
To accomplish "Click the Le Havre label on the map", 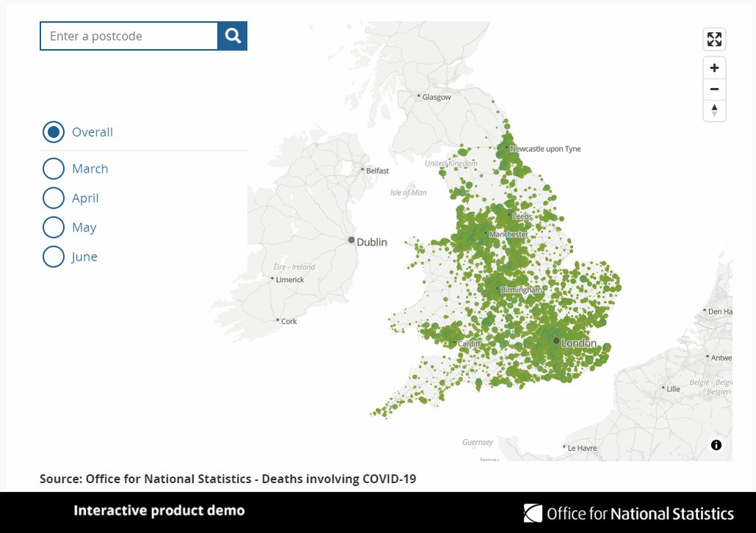I will [x=582, y=448].
